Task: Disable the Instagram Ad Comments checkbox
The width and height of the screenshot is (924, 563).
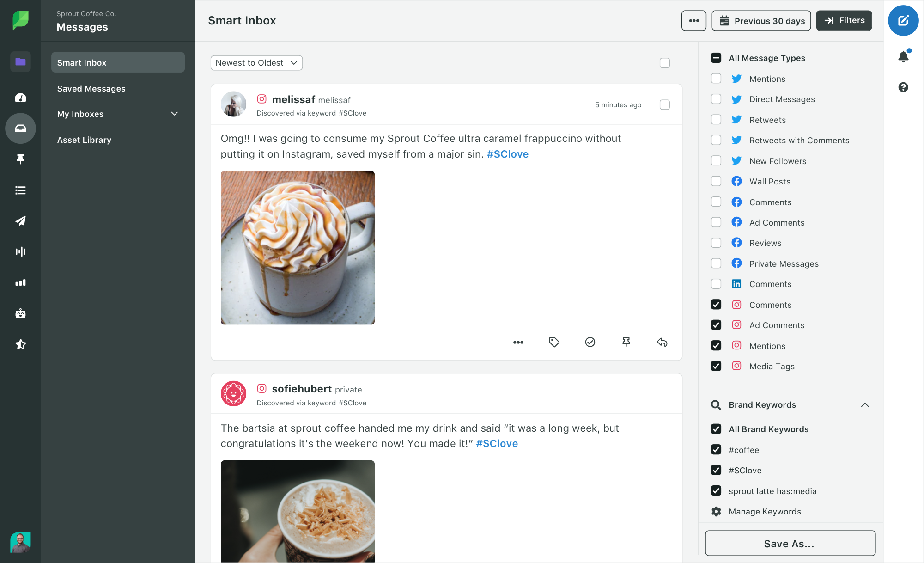Action: 716,325
